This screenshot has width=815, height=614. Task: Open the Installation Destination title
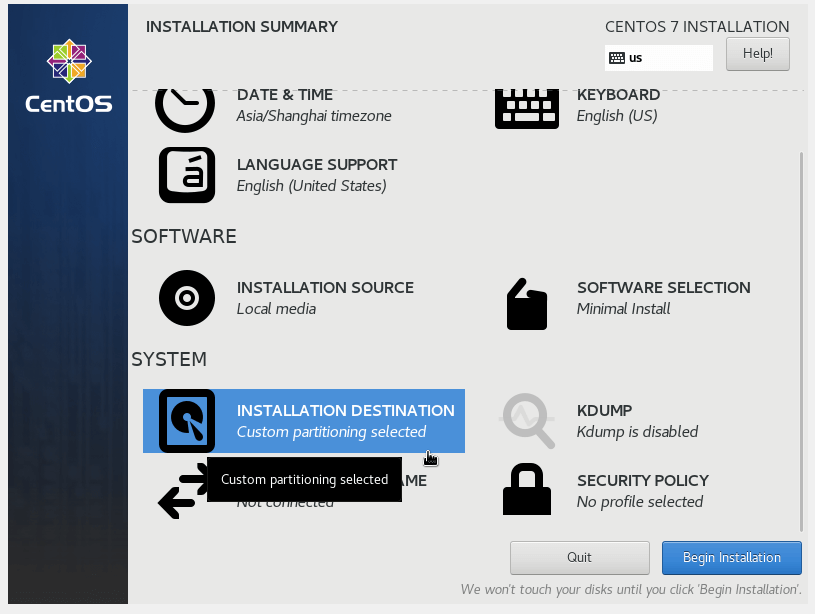345,410
